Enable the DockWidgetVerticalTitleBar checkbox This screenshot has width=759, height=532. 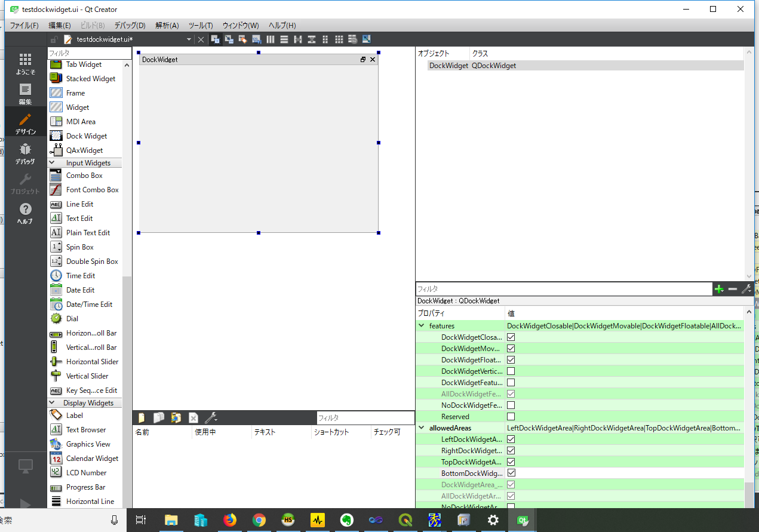point(511,371)
